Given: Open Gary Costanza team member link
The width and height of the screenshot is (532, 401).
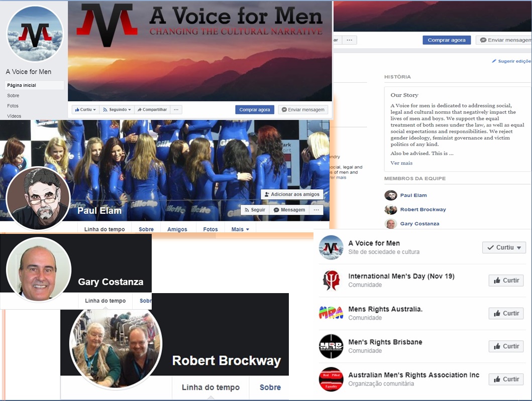Looking at the screenshot, I should tap(419, 224).
